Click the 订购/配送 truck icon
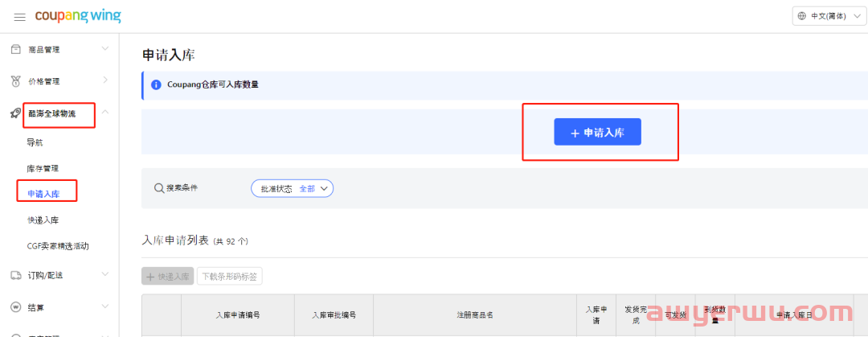The height and width of the screenshot is (337, 868). tap(15, 275)
